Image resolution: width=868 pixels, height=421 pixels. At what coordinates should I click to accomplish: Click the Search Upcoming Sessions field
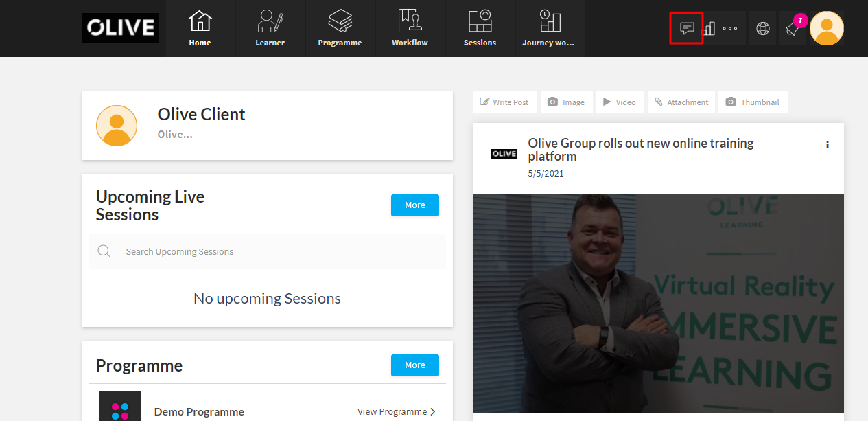(x=268, y=251)
